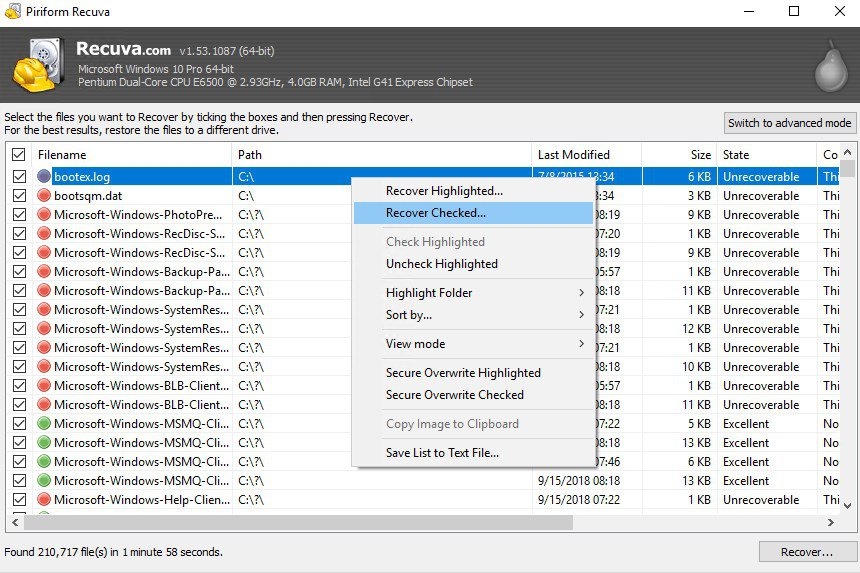This screenshot has width=860, height=573.
Task: Select Secure Overwrite Highlighted in the menu
Action: [473, 373]
